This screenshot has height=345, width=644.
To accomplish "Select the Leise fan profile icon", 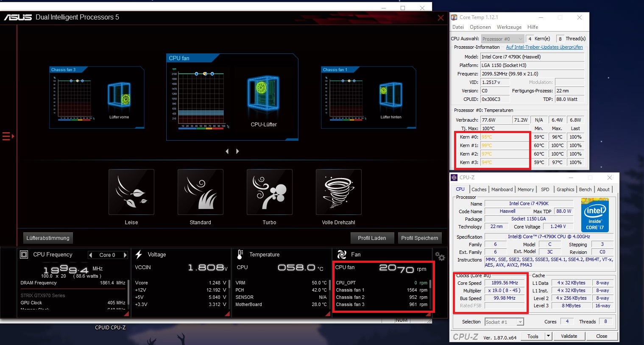I will 131,192.
